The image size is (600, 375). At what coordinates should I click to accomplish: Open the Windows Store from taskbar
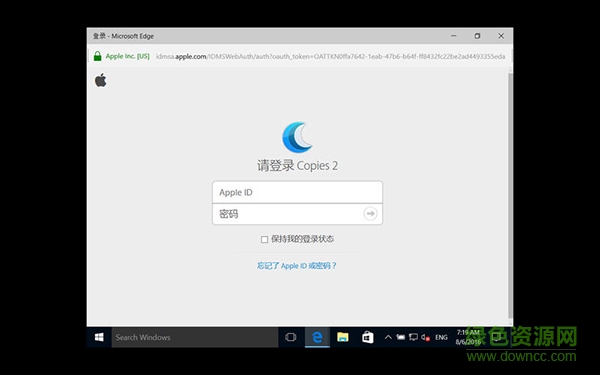(x=367, y=337)
